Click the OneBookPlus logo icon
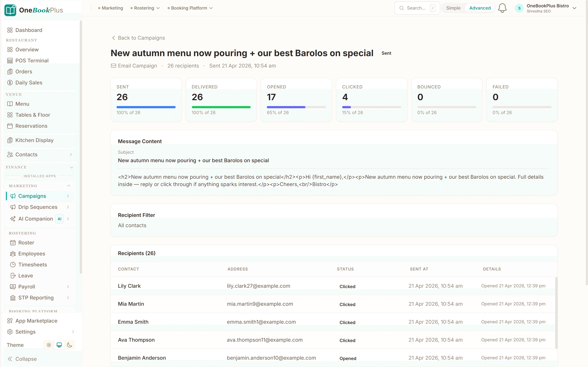Screen dimensions: 588x367 10,10
